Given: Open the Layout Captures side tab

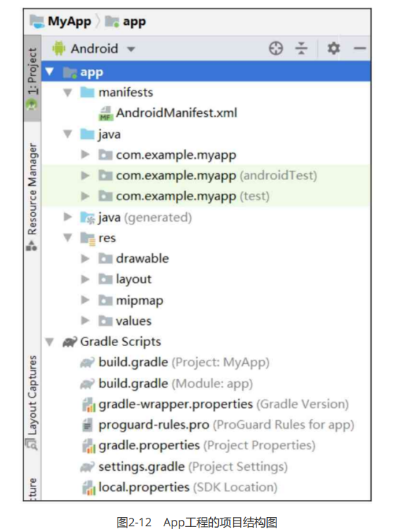Looking at the screenshot, I should pos(32,402).
